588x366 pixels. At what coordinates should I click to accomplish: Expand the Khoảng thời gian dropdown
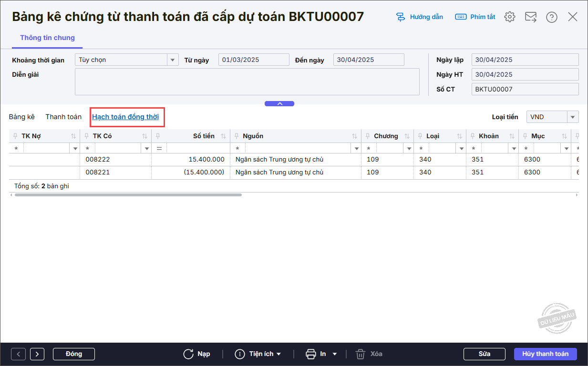(172, 60)
